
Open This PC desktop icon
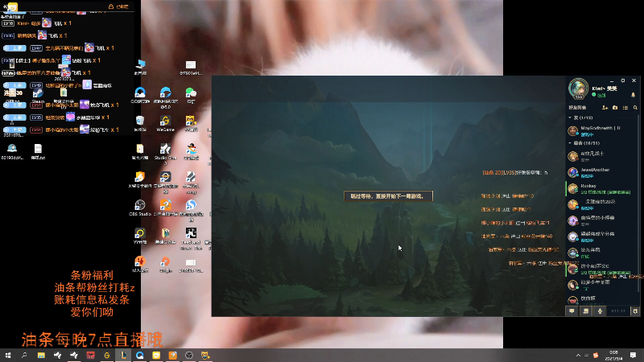pyautogui.click(x=140, y=67)
